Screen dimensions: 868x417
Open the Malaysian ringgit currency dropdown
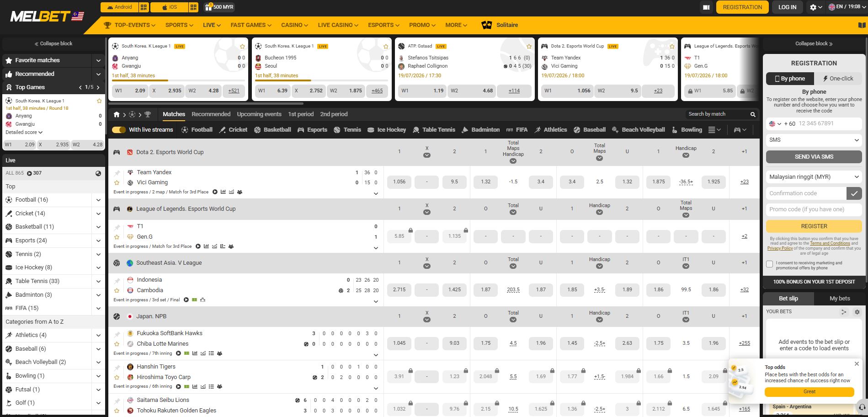pos(814,177)
